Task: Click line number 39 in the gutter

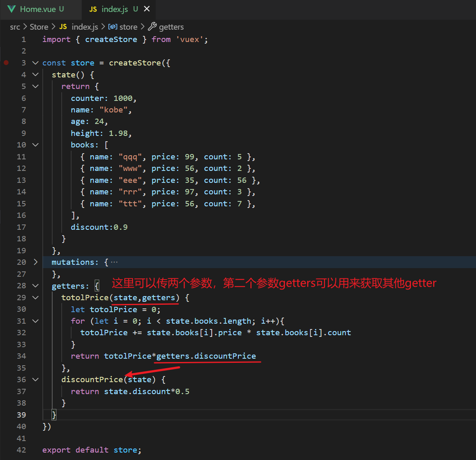Action: [21, 415]
